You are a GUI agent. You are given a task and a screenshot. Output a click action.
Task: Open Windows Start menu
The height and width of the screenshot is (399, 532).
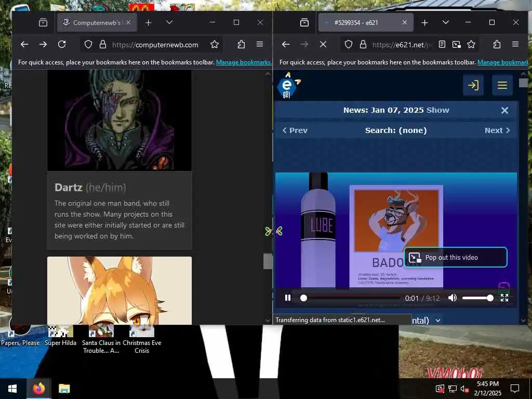point(12,389)
